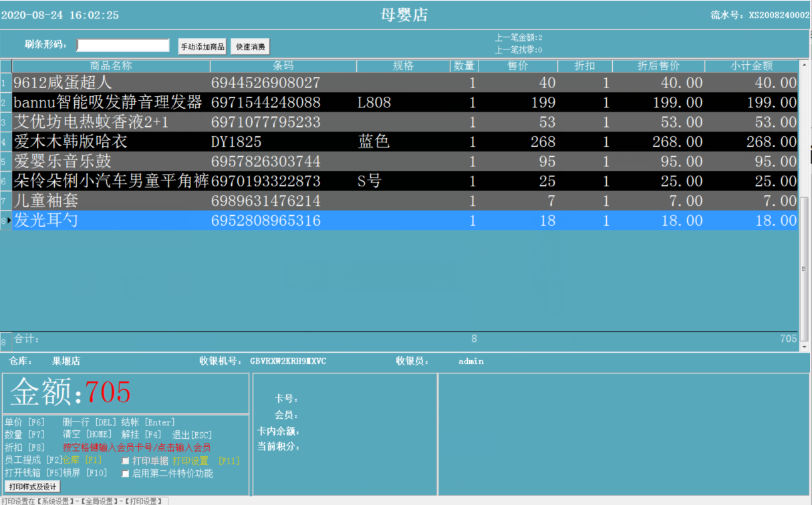The width and height of the screenshot is (812, 505).
Task: Click the 条码 column header
Action: (x=283, y=65)
